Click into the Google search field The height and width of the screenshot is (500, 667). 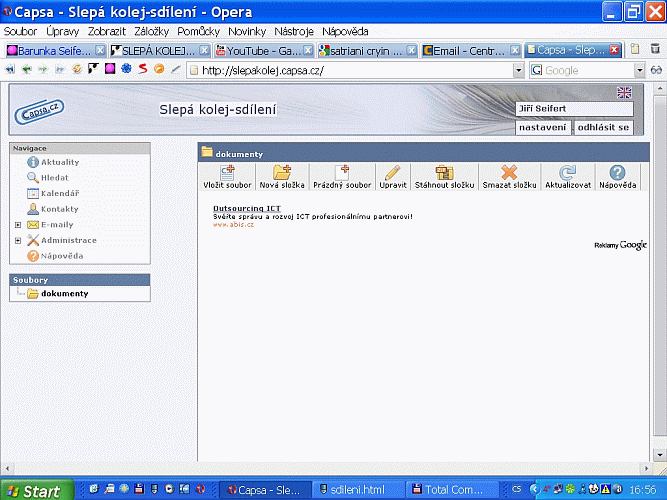click(x=587, y=71)
